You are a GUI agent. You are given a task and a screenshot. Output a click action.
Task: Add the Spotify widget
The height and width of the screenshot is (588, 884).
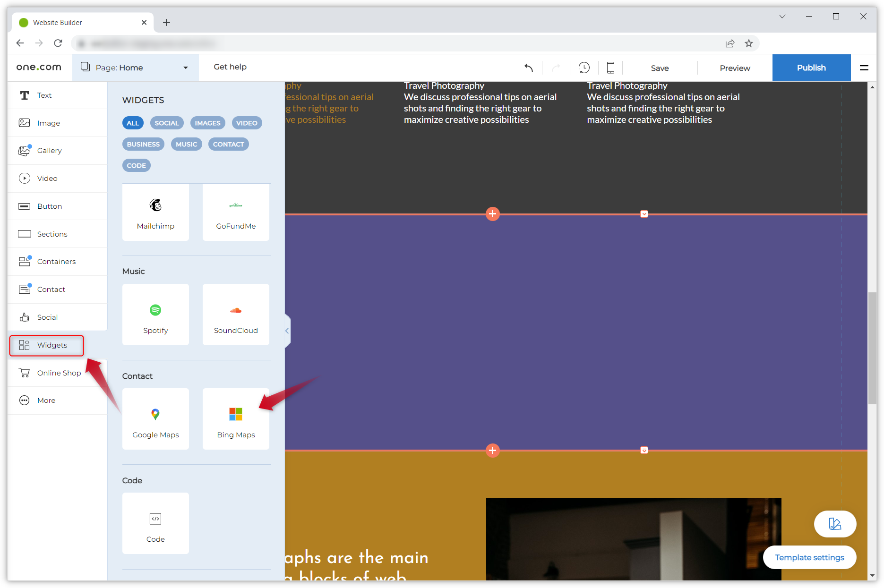(x=155, y=315)
